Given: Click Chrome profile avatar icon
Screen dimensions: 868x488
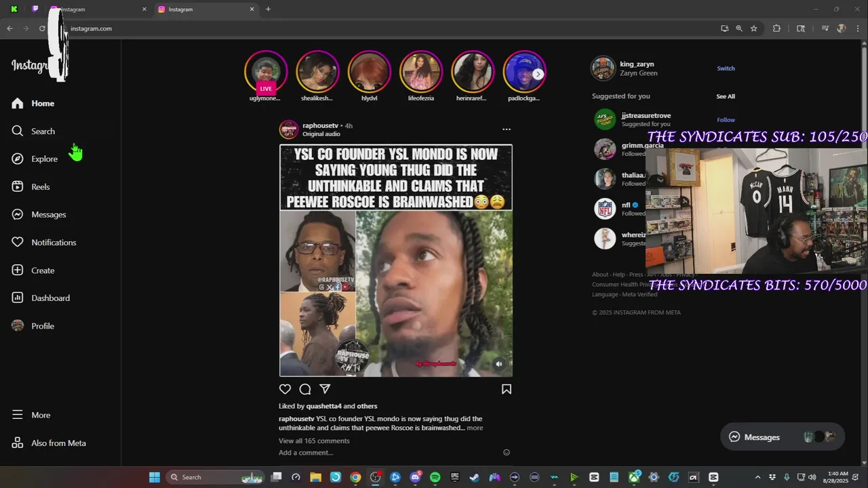Looking at the screenshot, I should [x=842, y=28].
